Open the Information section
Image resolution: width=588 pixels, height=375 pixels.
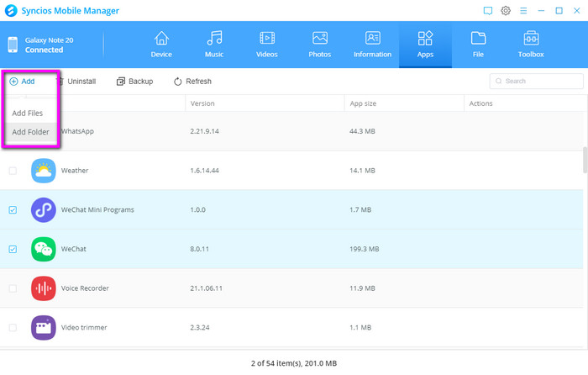372,45
